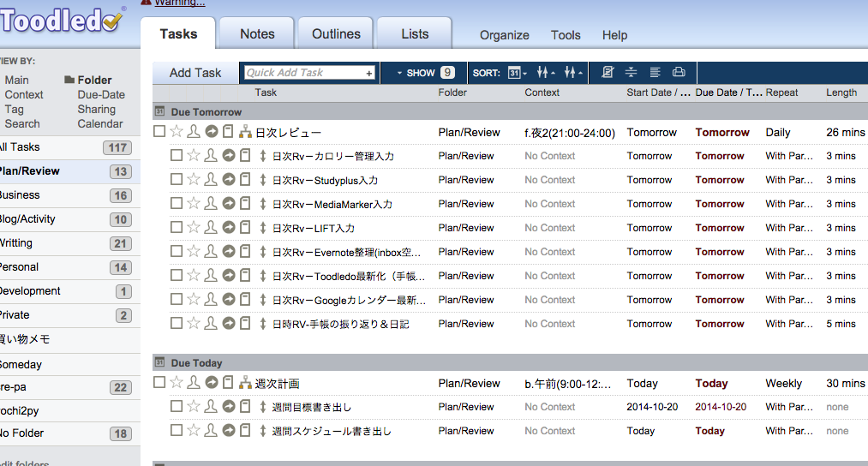This screenshot has width=868, height=466.
Task: Click the Add Task button
Action: (x=195, y=73)
